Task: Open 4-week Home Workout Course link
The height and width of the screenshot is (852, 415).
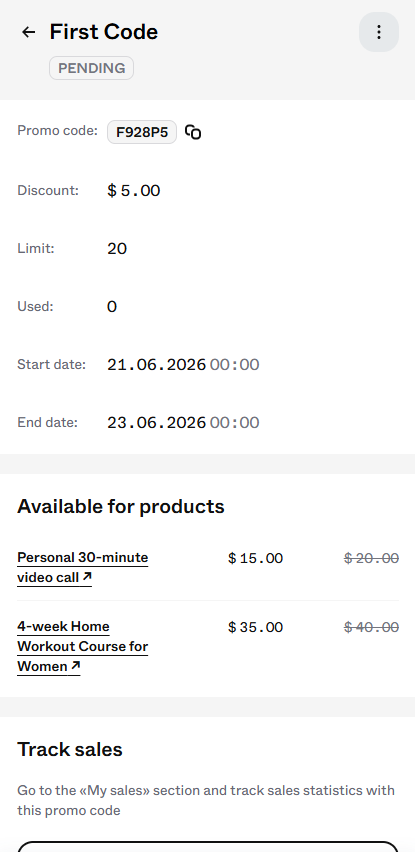Action: click(83, 646)
